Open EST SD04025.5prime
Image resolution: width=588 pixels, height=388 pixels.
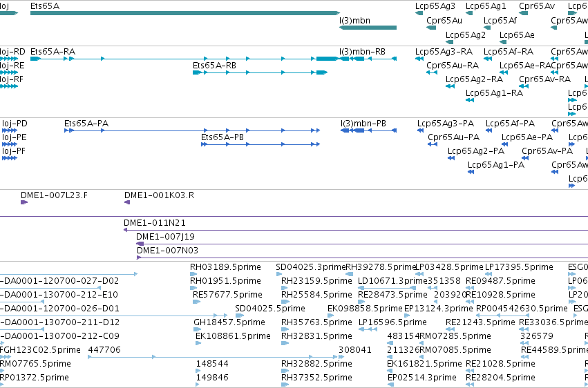[240, 316]
